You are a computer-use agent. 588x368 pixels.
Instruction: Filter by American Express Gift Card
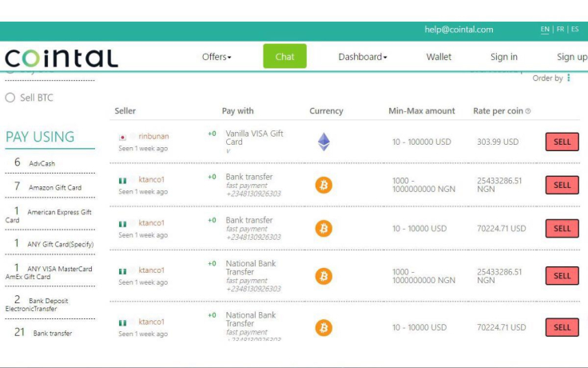pyautogui.click(x=49, y=215)
